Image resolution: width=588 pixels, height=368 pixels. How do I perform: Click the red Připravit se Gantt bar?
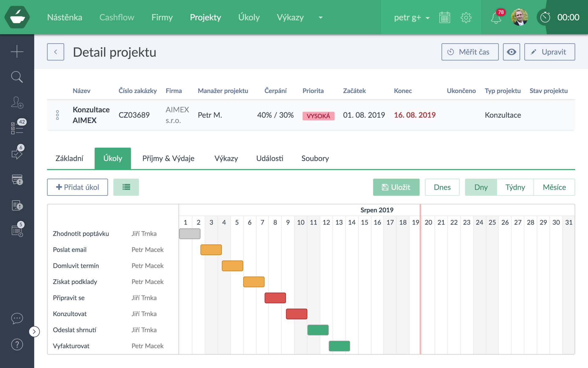(x=275, y=298)
